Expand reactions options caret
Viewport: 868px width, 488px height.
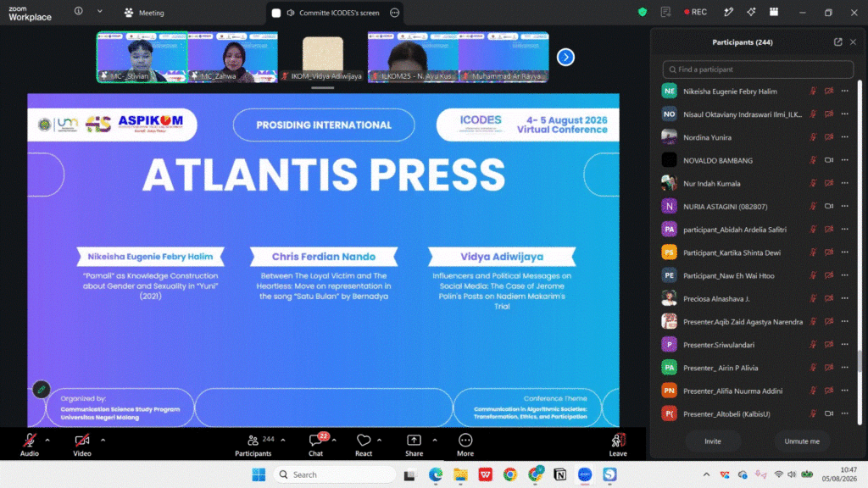click(x=379, y=441)
